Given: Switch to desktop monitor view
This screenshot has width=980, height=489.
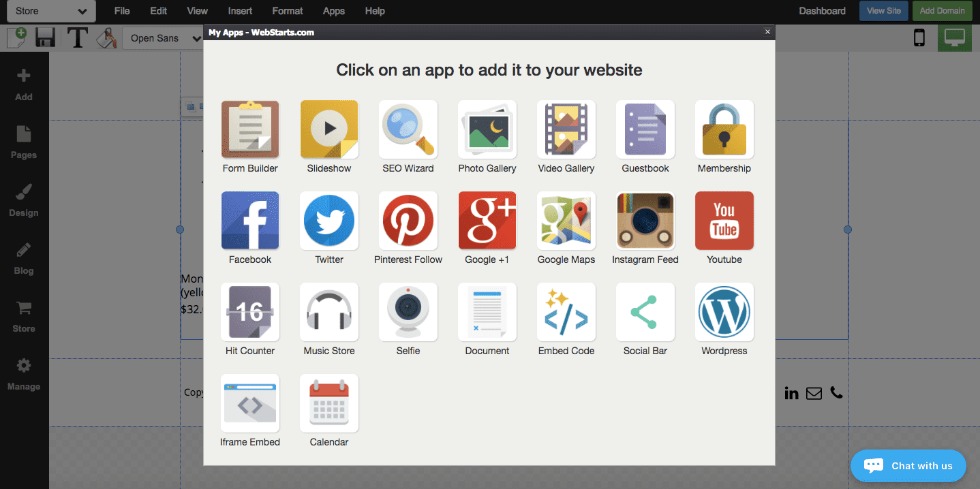Looking at the screenshot, I should pyautogui.click(x=955, y=37).
